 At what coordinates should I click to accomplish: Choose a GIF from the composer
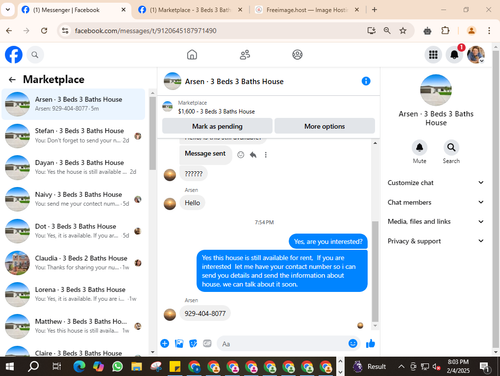[x=207, y=343]
